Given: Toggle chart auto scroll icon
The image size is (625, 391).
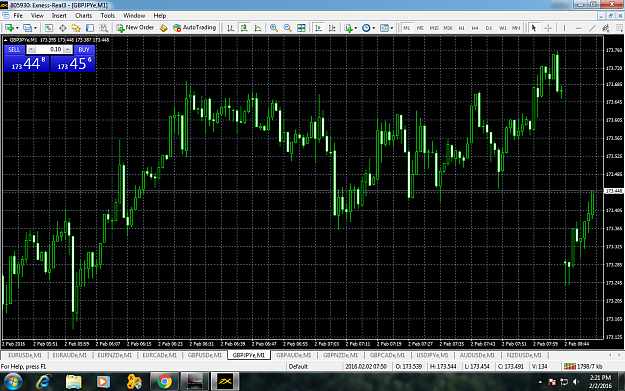Looking at the screenshot, I should (318, 28).
